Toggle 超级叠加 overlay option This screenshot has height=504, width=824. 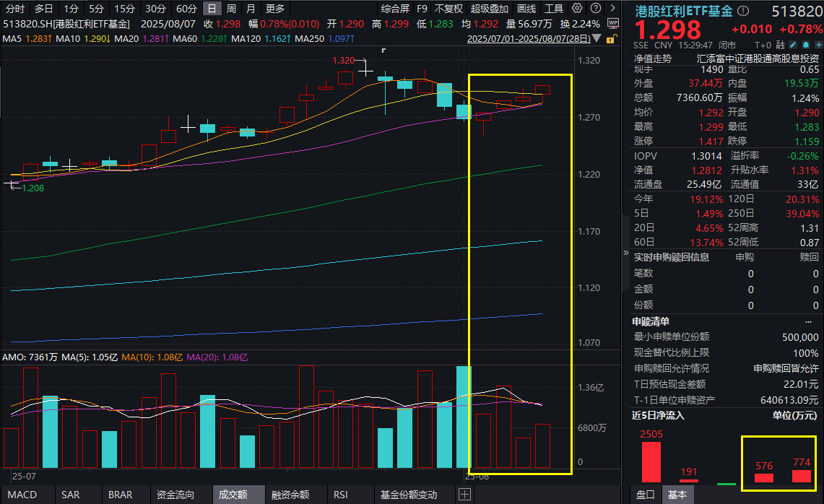[489, 9]
